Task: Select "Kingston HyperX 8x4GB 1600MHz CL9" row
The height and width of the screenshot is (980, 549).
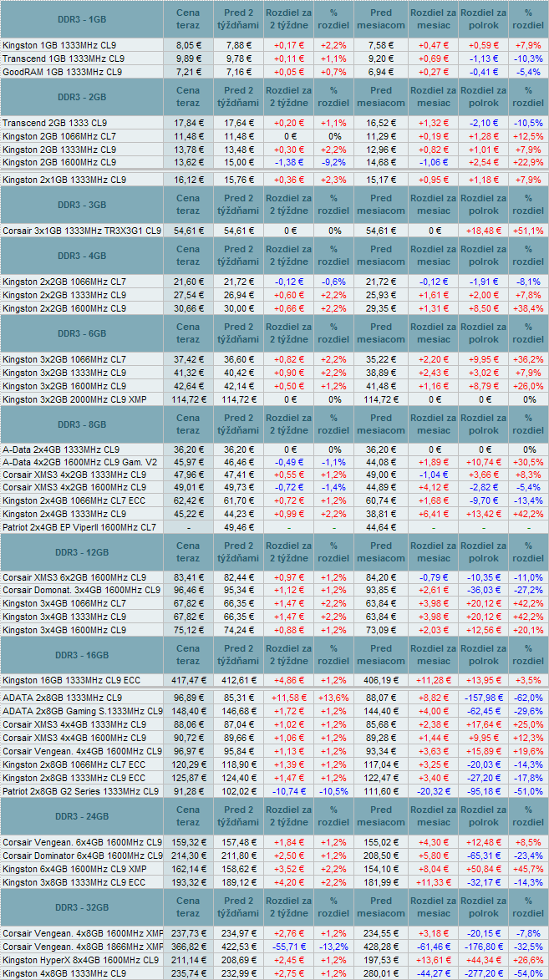Action: (x=82, y=960)
